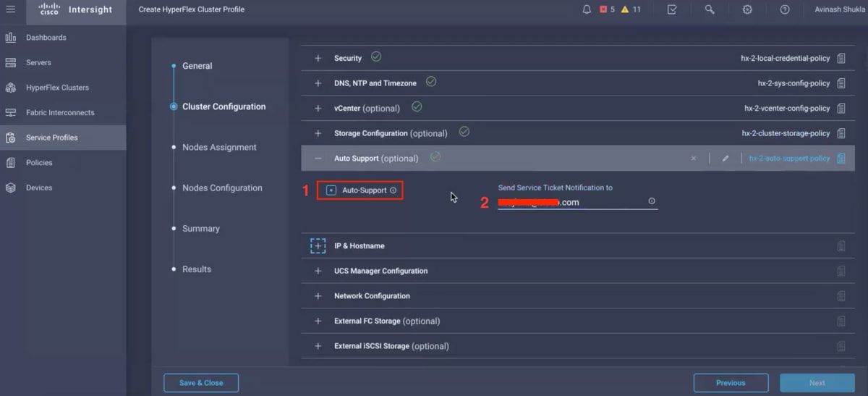Expand the External iSCSI Storage section
Image resolution: width=868 pixels, height=396 pixels.
coord(318,346)
